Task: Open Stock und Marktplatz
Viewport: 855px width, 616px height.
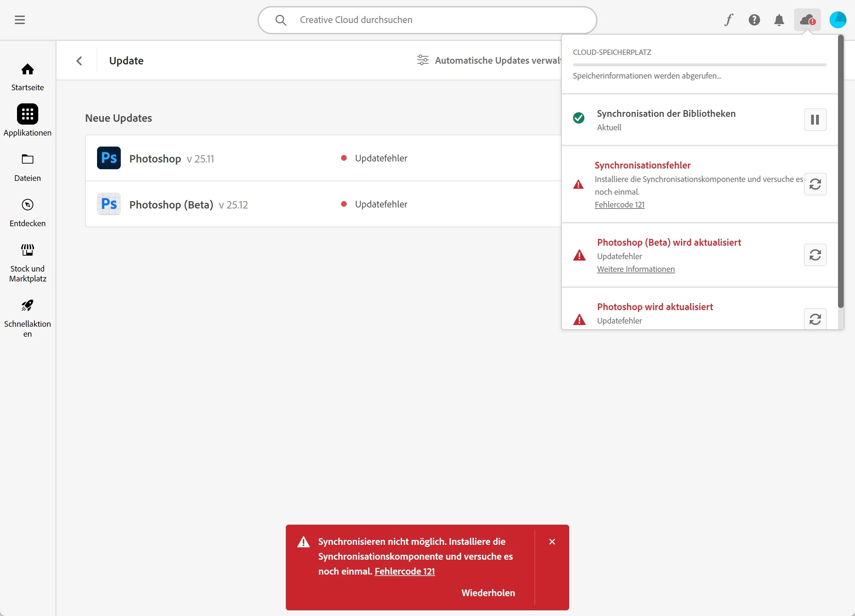Action: coord(27,263)
